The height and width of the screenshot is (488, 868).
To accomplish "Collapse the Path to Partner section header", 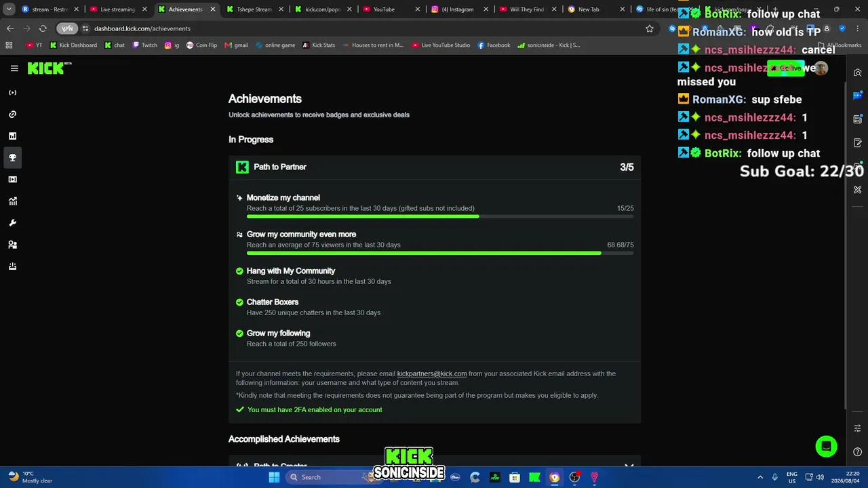I will pyautogui.click(x=435, y=167).
